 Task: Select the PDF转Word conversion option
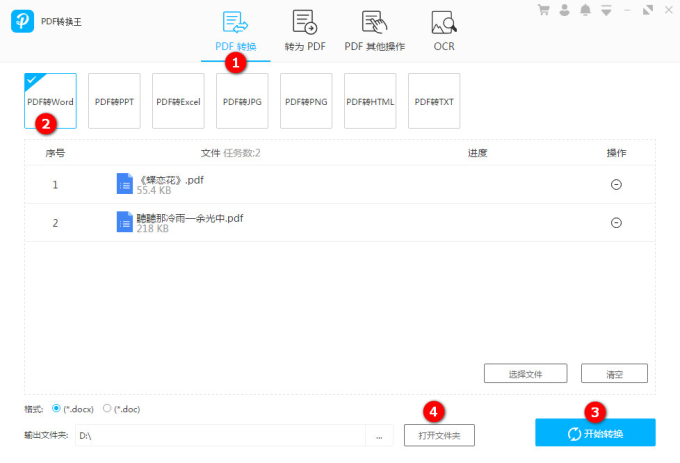pyautogui.click(x=50, y=101)
